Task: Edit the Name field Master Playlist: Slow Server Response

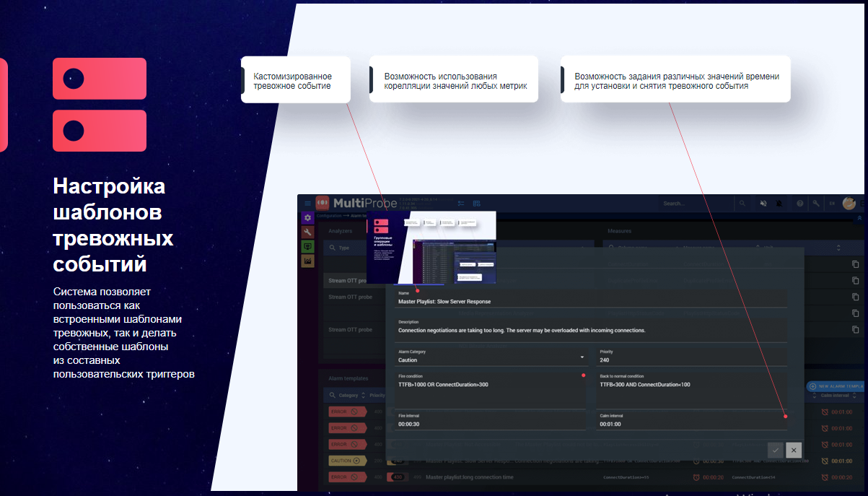Action: (x=591, y=298)
